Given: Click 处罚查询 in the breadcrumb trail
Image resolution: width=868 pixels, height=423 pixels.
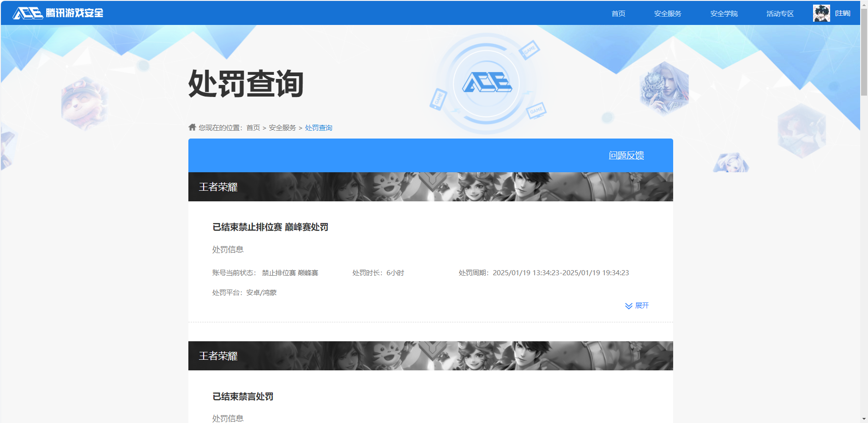Looking at the screenshot, I should click(x=319, y=128).
